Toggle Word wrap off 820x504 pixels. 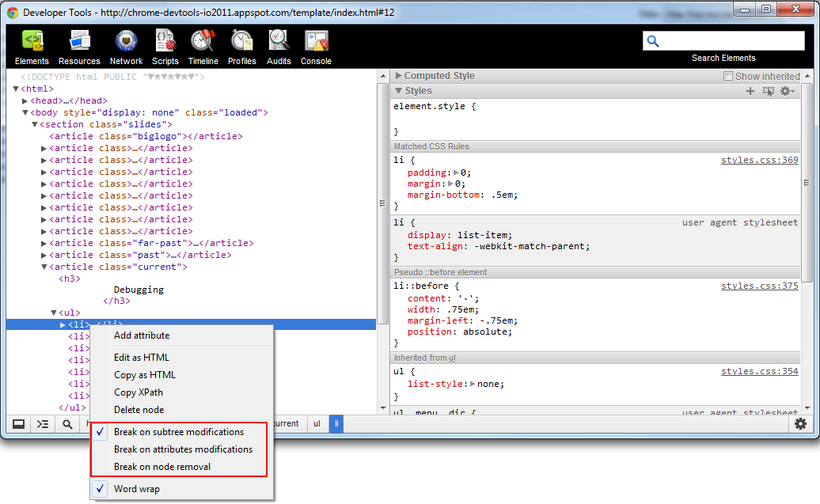point(182,489)
